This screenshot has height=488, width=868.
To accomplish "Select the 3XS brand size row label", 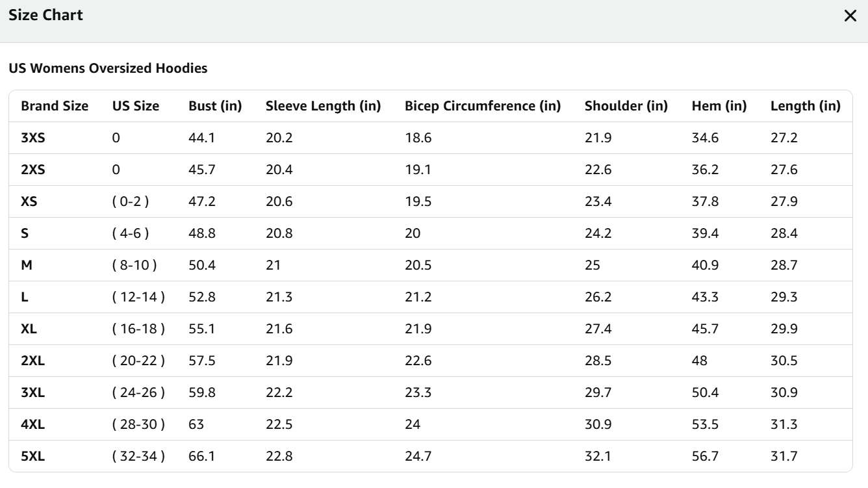I will pyautogui.click(x=33, y=138).
